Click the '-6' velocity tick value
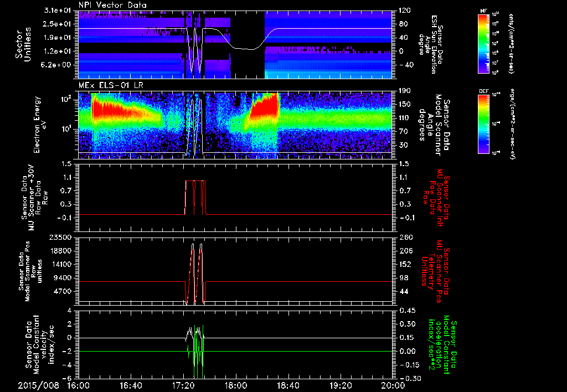The width and height of the screenshot is (567, 392). click(x=67, y=378)
